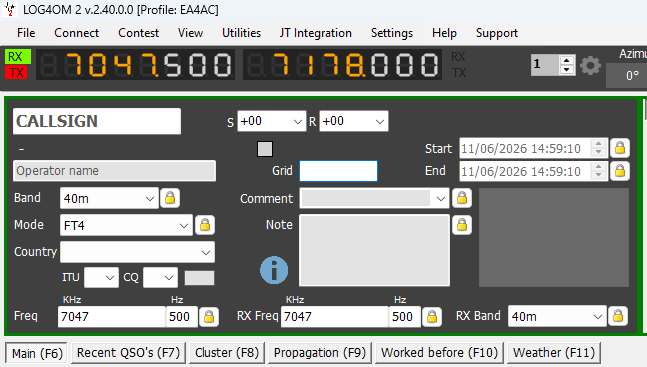
Task: Switch to Weather (F11) tab
Action: pyautogui.click(x=554, y=353)
